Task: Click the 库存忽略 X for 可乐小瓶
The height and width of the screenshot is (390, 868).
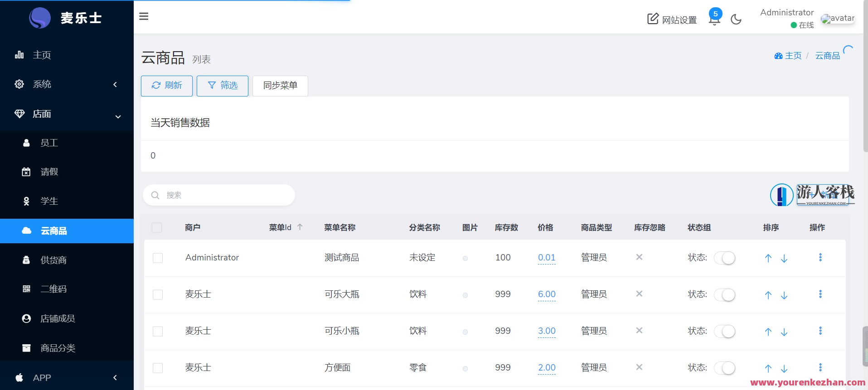Action: (639, 330)
